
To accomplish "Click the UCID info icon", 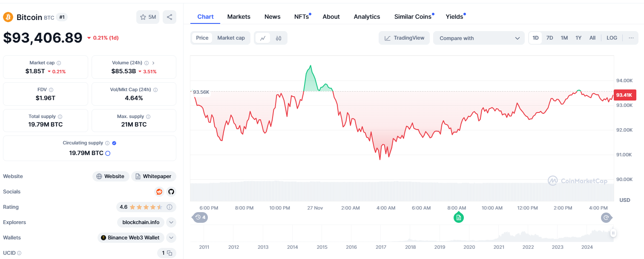I will (x=19, y=253).
